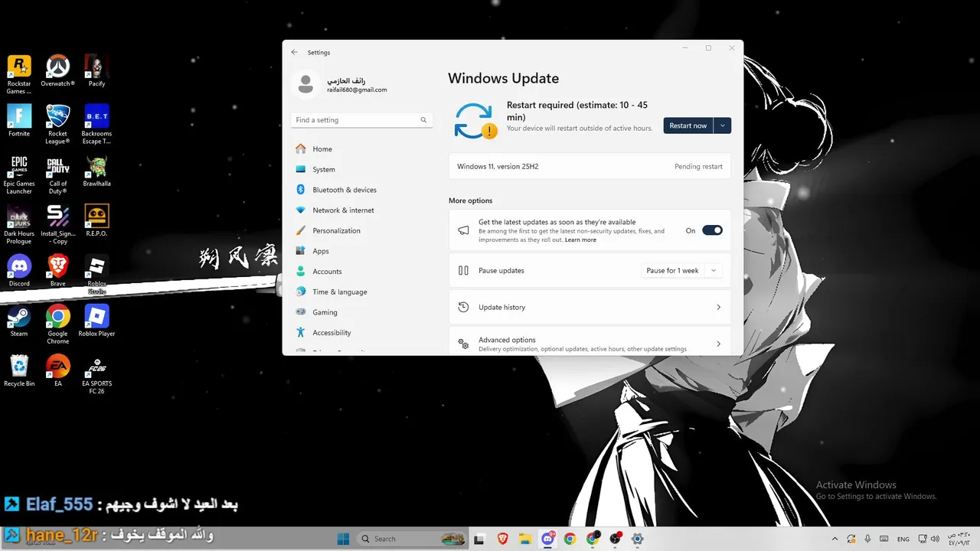Click the Restart now button
This screenshot has width=980, height=551.
click(x=688, y=126)
